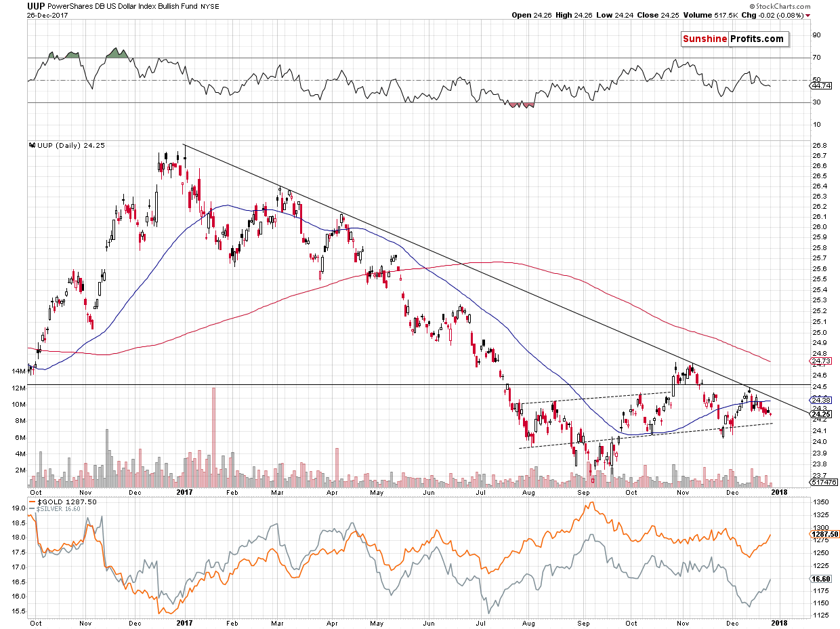This screenshot has width=840, height=629.
Task: Click the 19.0 silver axis label
Action: (18, 507)
